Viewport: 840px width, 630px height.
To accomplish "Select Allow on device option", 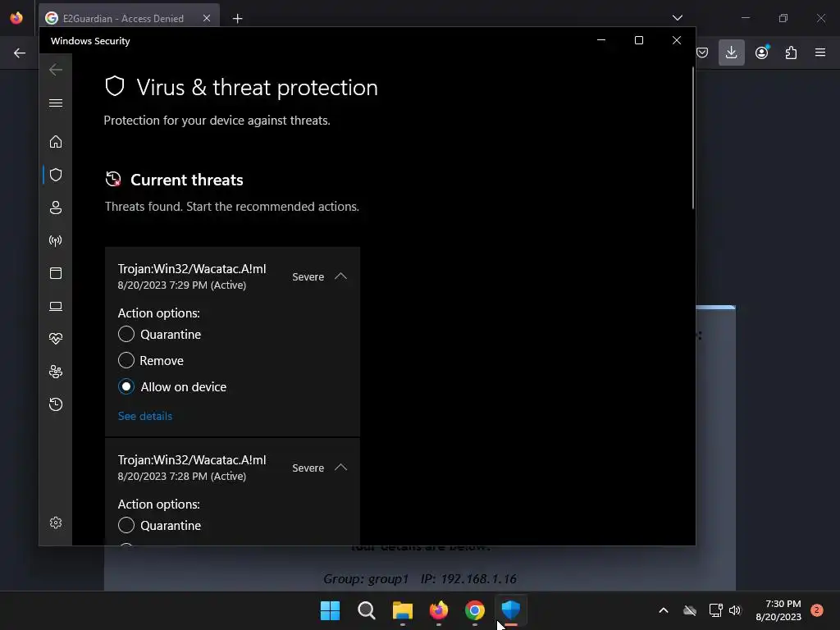I will pyautogui.click(x=126, y=387).
